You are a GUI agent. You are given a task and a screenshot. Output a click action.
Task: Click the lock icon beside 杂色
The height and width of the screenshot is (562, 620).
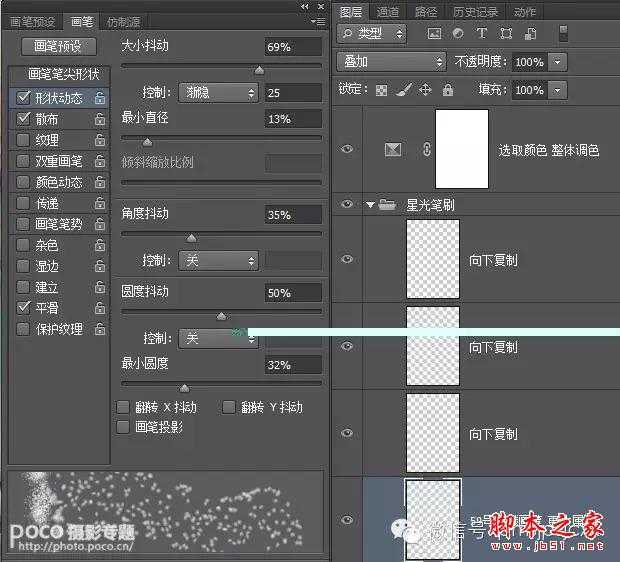tap(100, 245)
